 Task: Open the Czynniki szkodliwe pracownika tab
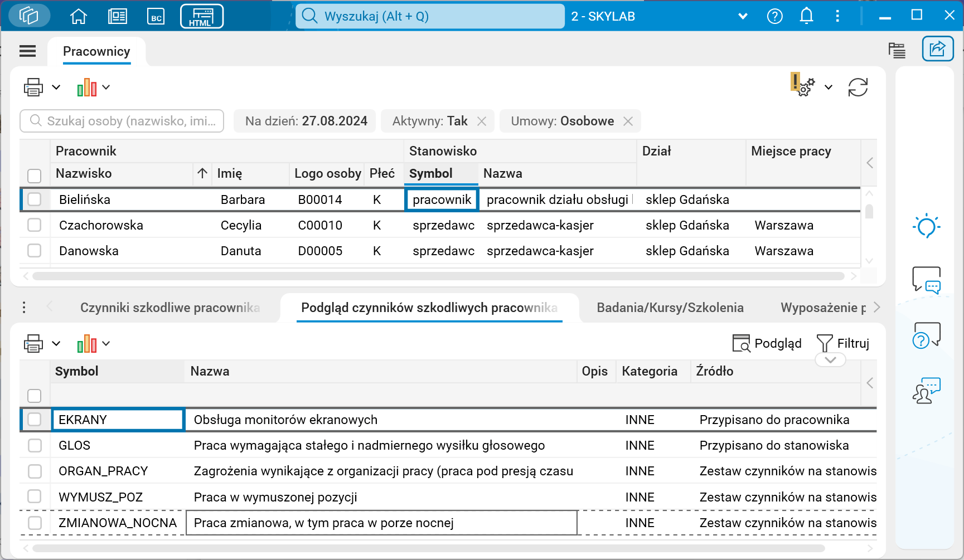(171, 307)
